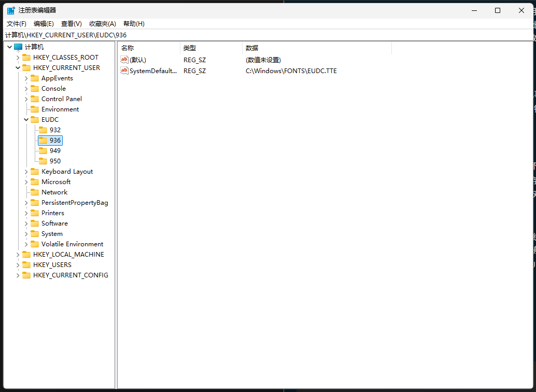Minimize the Registry Editor window
The width and height of the screenshot is (536, 392).
[x=474, y=10]
